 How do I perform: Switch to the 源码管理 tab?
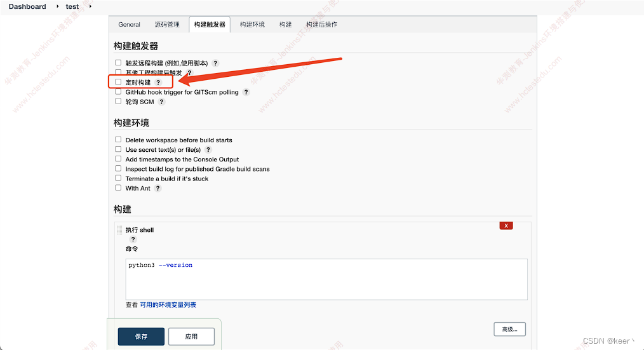point(167,25)
